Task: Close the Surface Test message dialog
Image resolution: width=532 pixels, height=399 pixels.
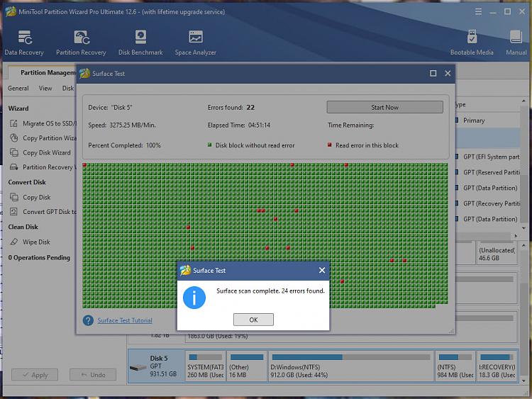Action: (322, 270)
